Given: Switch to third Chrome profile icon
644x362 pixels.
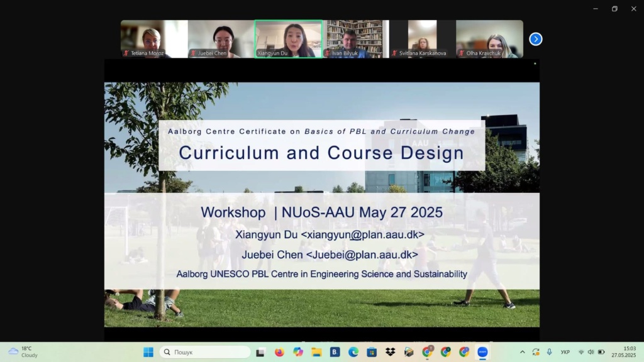Looking at the screenshot, I should click(464, 352).
